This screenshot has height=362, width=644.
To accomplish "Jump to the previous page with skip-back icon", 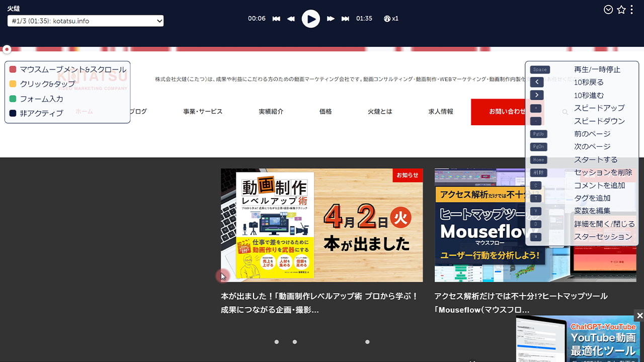I will click(x=276, y=19).
